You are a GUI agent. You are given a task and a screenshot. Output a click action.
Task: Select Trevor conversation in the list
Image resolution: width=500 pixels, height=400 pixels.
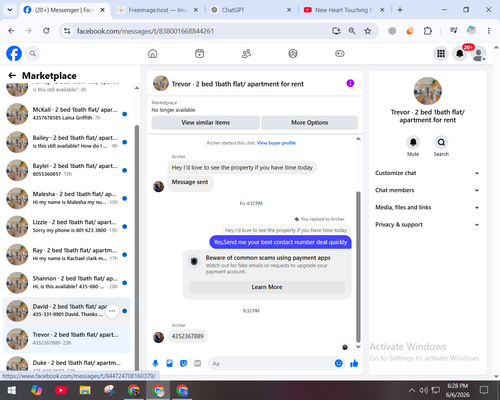(x=67, y=339)
